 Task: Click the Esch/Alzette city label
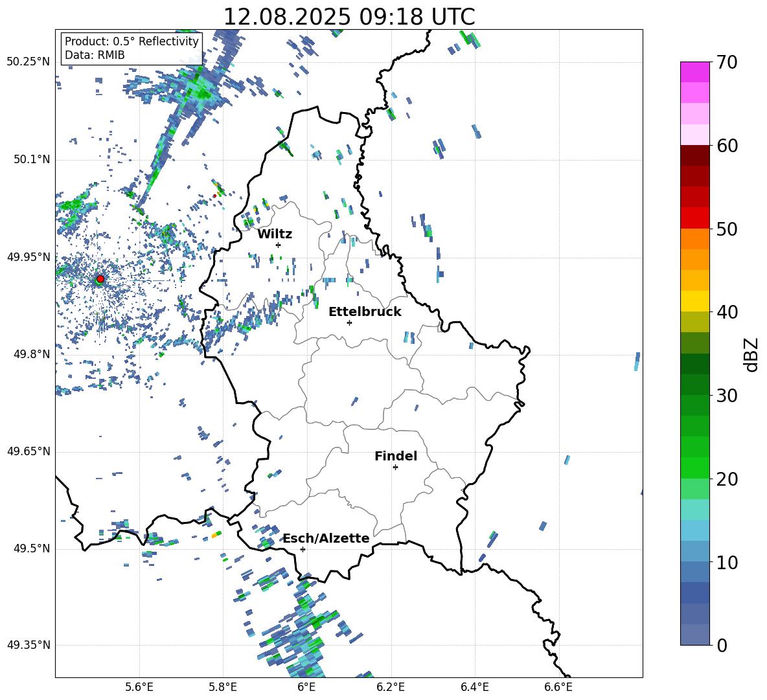click(x=326, y=538)
